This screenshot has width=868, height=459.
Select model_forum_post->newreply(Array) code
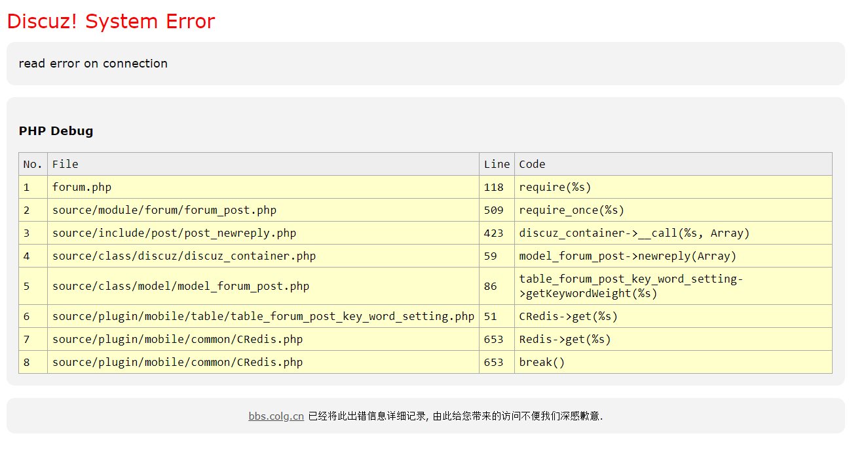(673, 256)
